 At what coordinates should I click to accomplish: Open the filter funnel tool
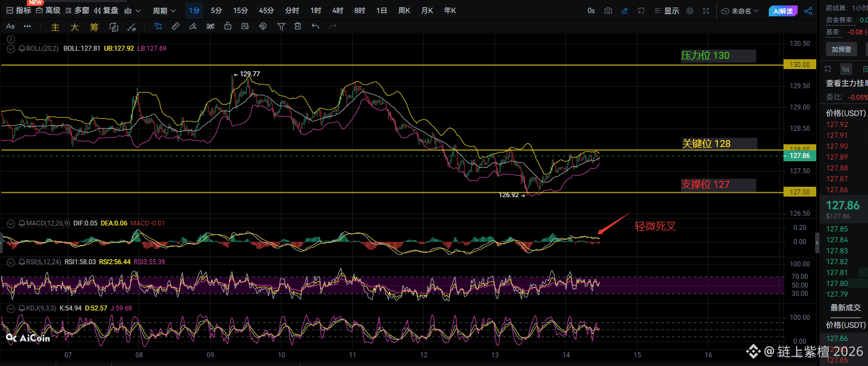[281, 27]
